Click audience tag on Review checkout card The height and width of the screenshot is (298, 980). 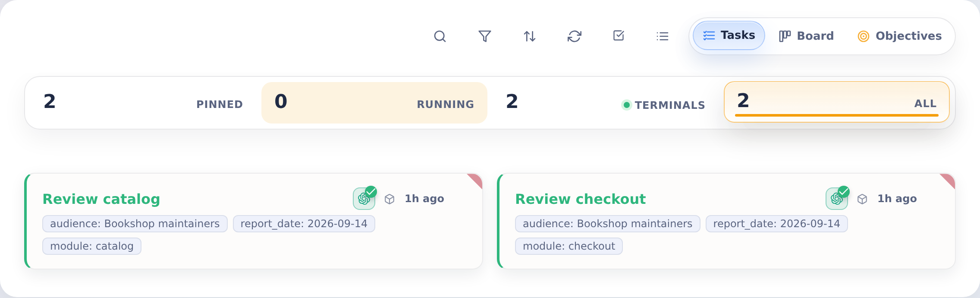(608, 224)
